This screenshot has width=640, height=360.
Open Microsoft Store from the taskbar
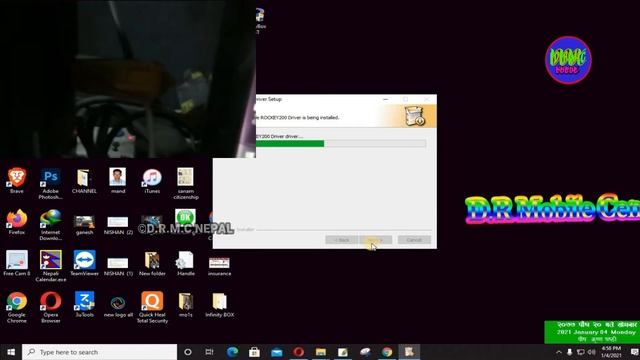pyautogui.click(x=254, y=352)
